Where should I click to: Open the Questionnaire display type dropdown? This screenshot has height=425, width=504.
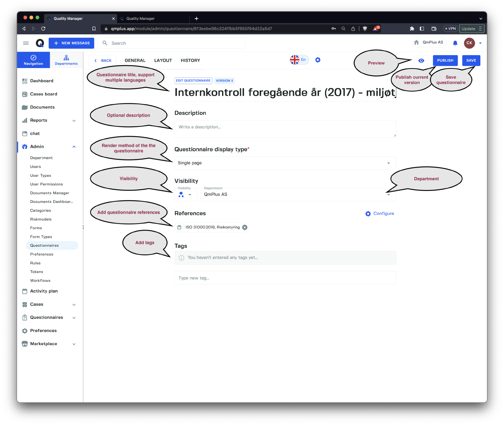285,163
